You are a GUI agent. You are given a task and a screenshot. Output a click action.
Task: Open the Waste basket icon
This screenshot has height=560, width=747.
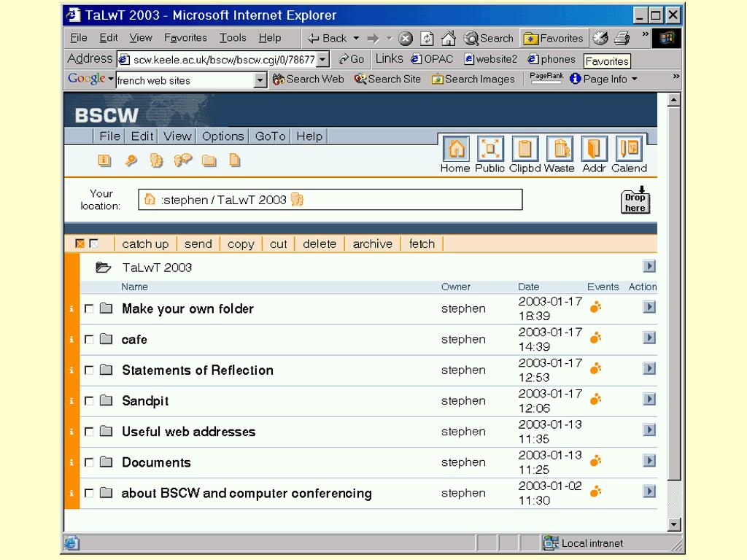tap(560, 149)
